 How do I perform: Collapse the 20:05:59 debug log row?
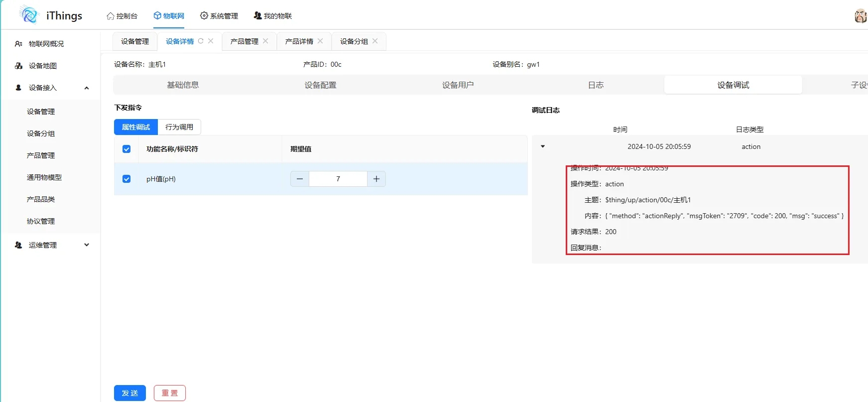pyautogui.click(x=543, y=146)
